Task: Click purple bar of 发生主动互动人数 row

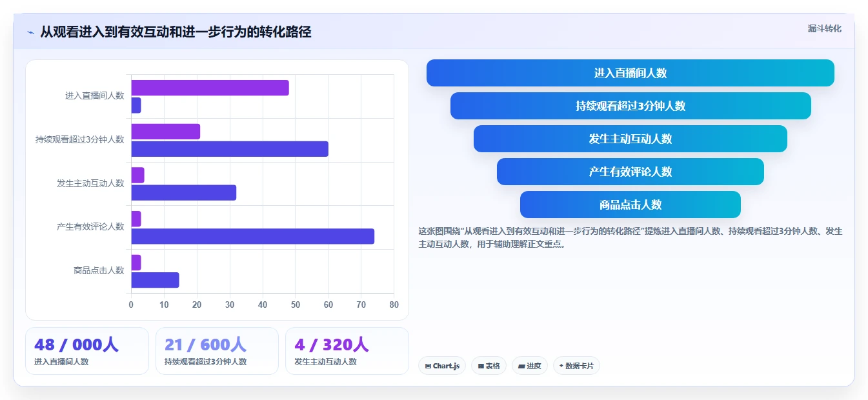Action: [138, 175]
